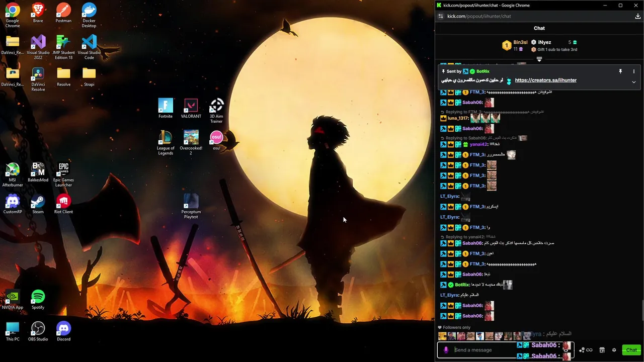Click the green Chat send button
The height and width of the screenshot is (362, 644).
[631, 350]
